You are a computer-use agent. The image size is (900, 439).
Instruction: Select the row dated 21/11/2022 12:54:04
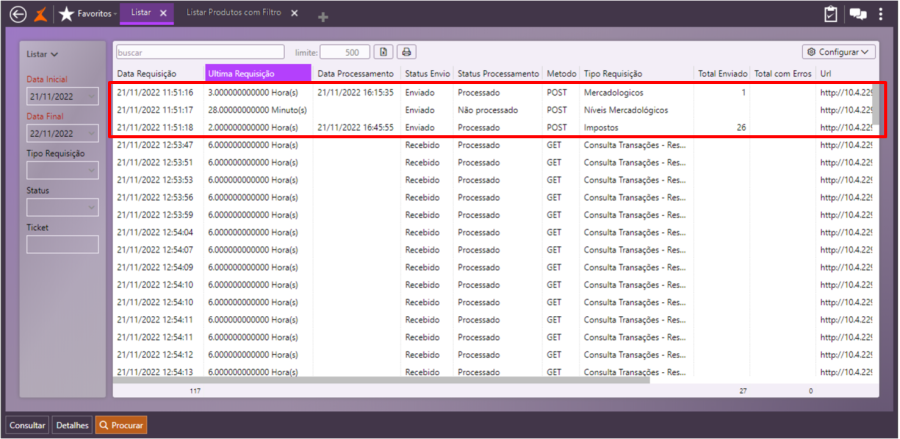coord(493,232)
